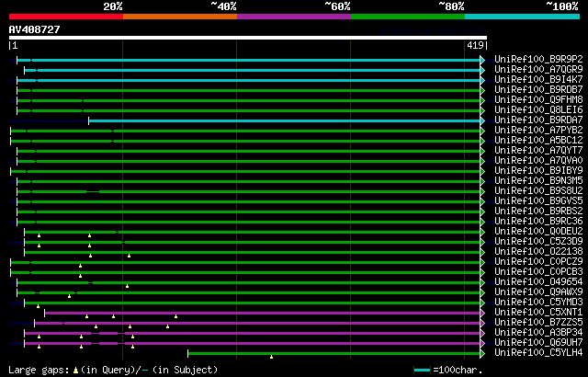Click the arrowhead ending the UniRef100_B9RDA7 alignment
The width and height of the screenshot is (588, 377).
tap(482, 120)
